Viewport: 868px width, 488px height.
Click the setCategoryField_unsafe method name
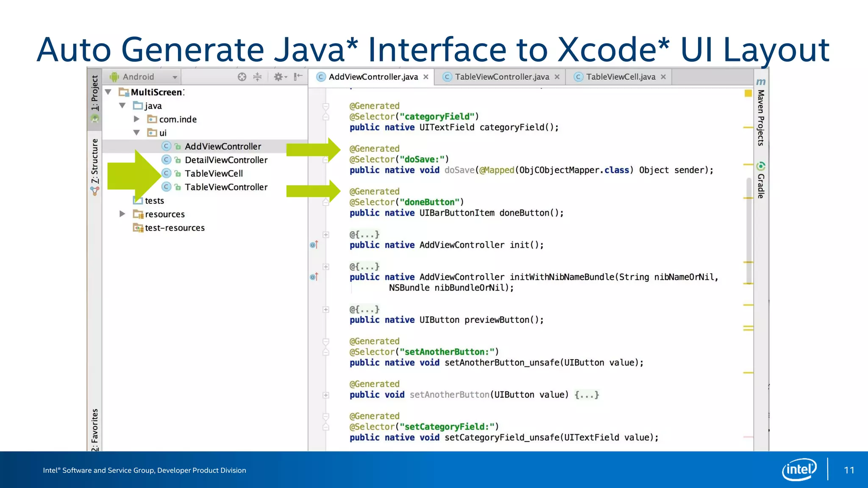click(x=502, y=438)
